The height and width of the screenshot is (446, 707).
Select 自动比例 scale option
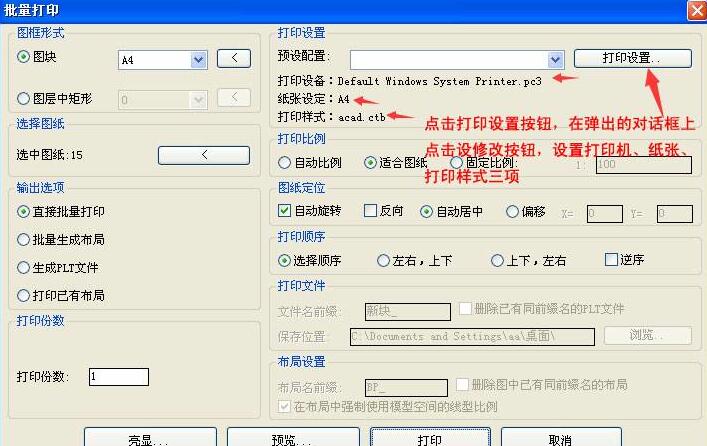pos(285,162)
